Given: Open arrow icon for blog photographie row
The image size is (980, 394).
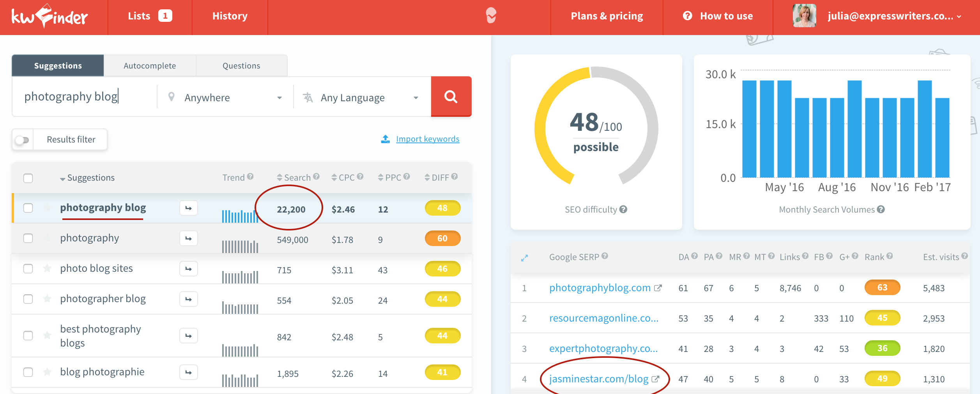Looking at the screenshot, I should tap(189, 372).
